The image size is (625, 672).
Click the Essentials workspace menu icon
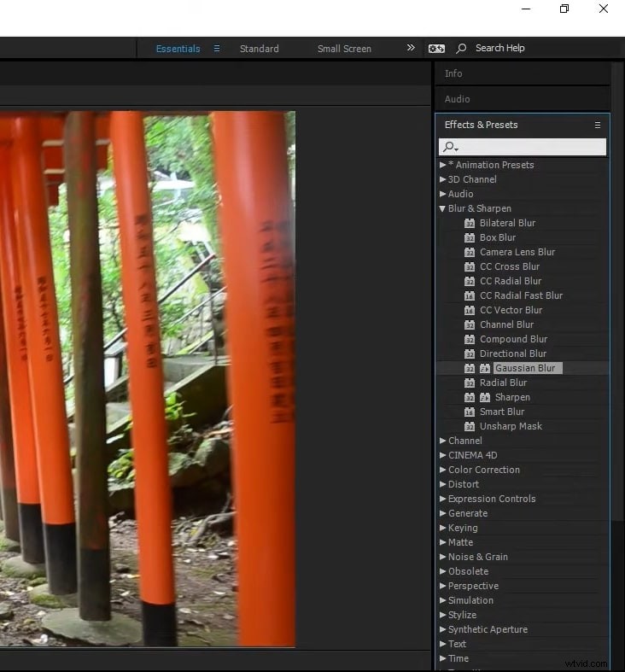tap(217, 49)
